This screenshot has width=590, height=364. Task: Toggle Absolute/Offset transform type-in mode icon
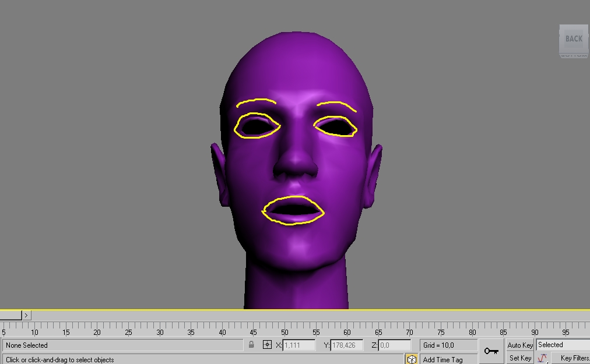click(267, 344)
